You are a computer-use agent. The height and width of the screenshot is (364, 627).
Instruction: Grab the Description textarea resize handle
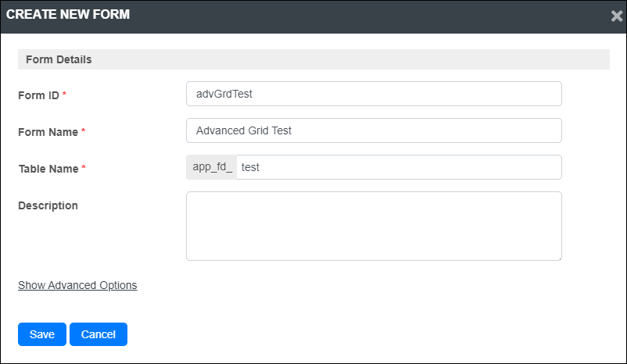click(x=560, y=258)
